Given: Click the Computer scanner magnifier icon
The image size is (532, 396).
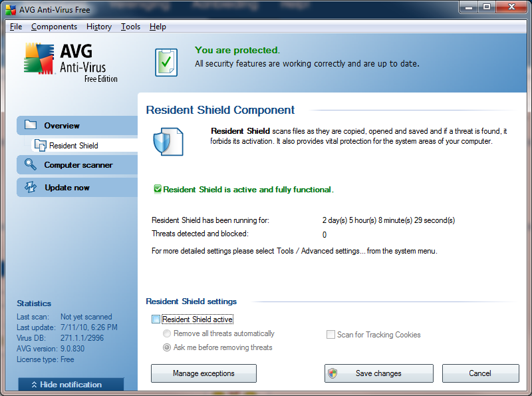Looking at the screenshot, I should pyautogui.click(x=31, y=164).
